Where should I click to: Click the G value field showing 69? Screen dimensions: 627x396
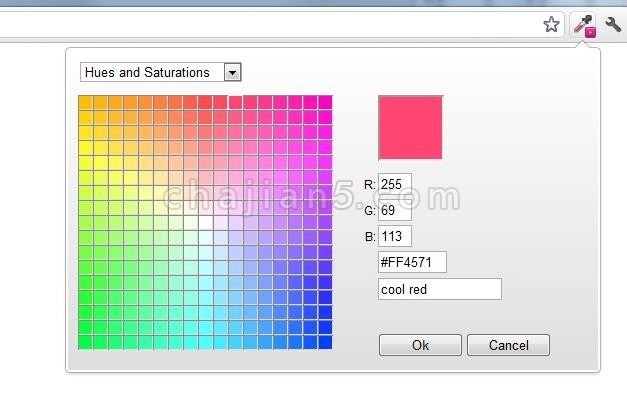pos(395,210)
